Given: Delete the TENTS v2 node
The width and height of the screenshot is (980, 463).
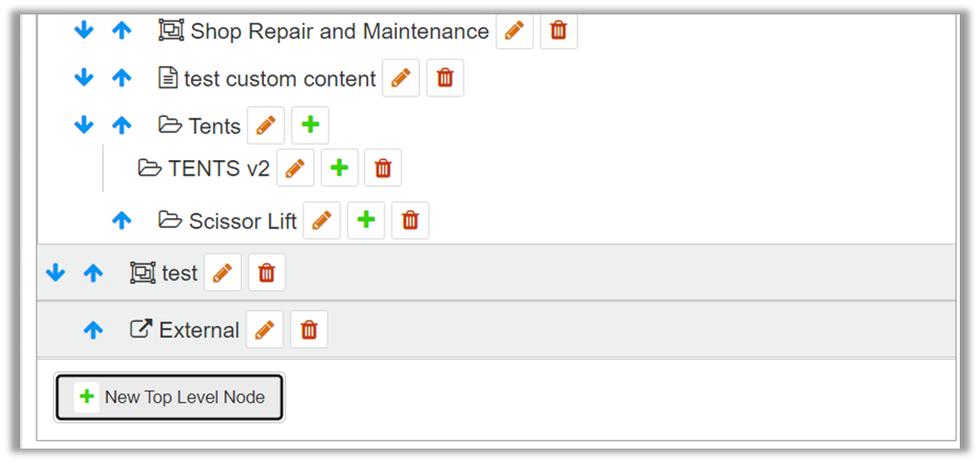Looking at the screenshot, I should (x=384, y=168).
